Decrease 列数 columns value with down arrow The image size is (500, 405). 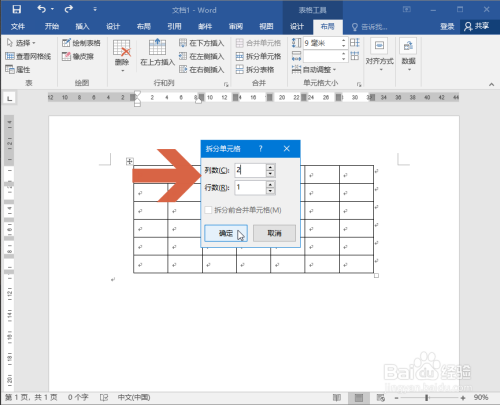[x=271, y=174]
